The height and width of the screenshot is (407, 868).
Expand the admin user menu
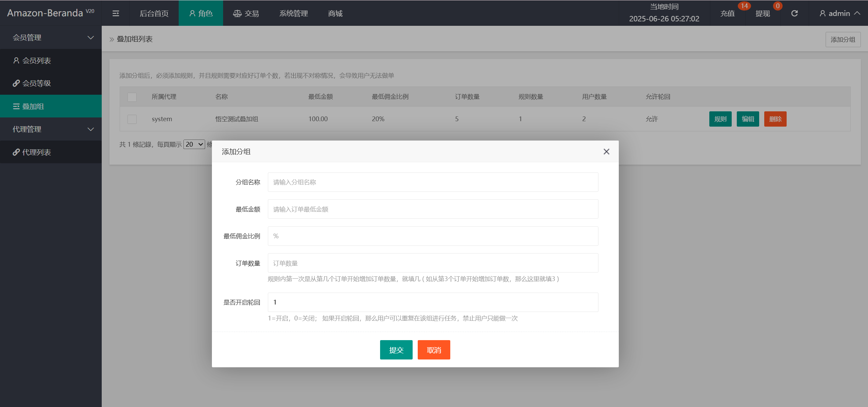point(840,13)
